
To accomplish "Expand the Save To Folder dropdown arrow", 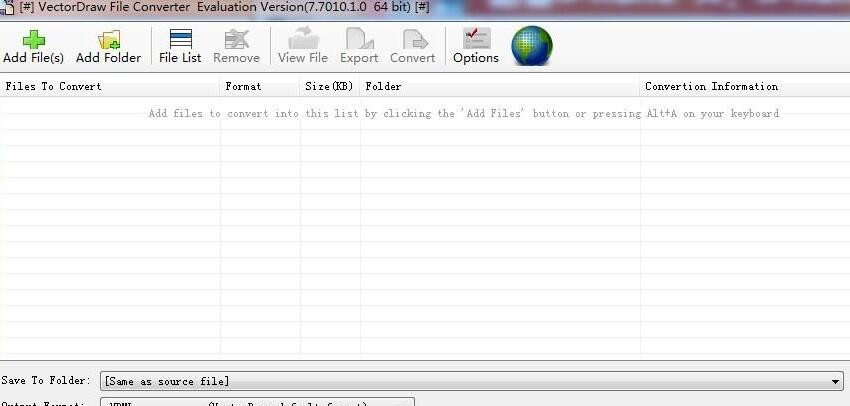I will (x=835, y=382).
